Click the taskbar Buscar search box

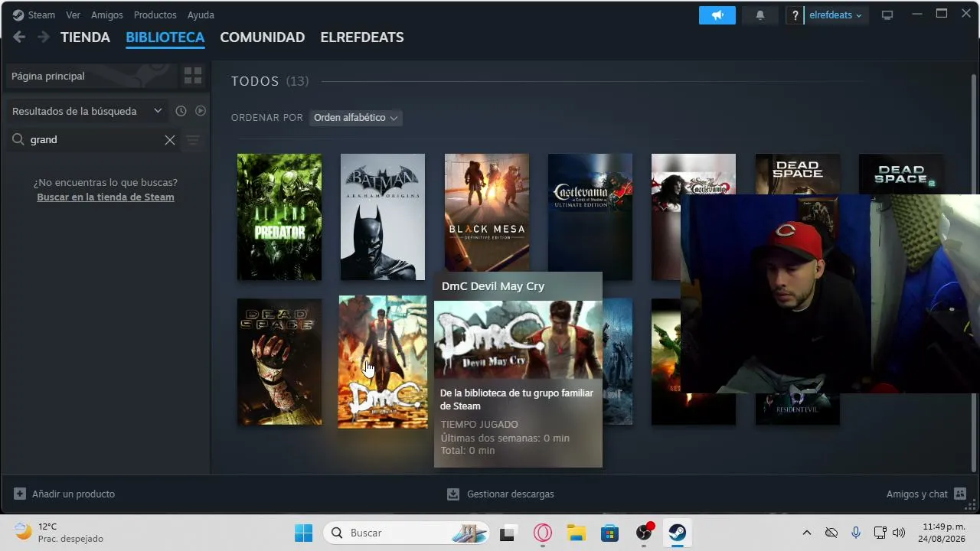(407, 533)
